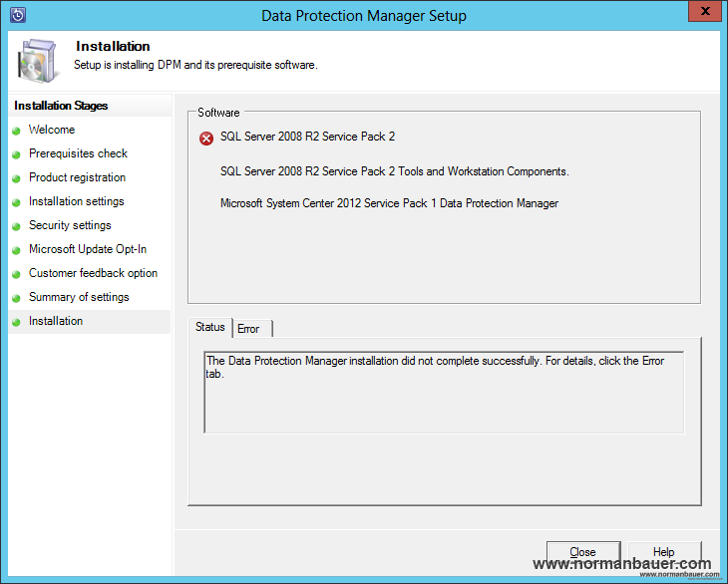Select the Summary of settings stage
Screen dimensions: 728x584
point(79,297)
